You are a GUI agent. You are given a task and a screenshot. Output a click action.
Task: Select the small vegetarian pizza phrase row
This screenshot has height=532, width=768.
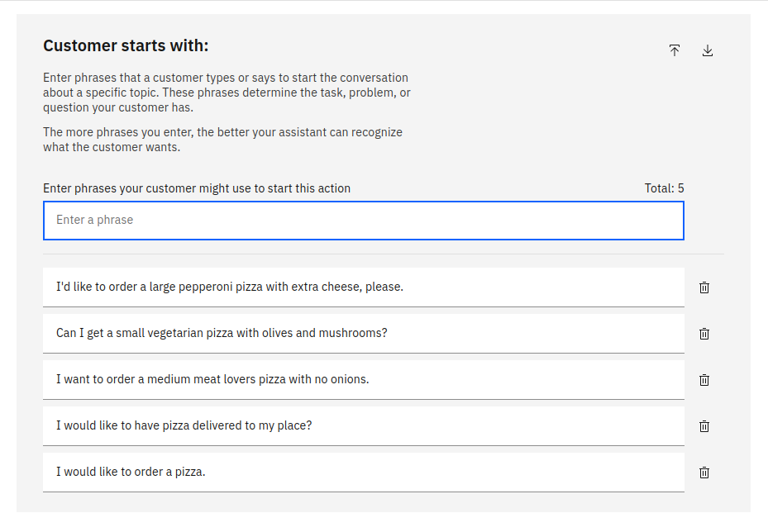pos(222,334)
